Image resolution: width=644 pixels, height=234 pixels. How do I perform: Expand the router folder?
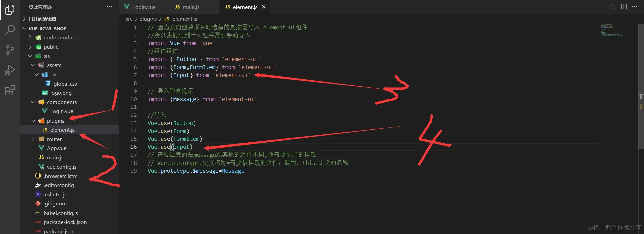[x=69, y=139]
